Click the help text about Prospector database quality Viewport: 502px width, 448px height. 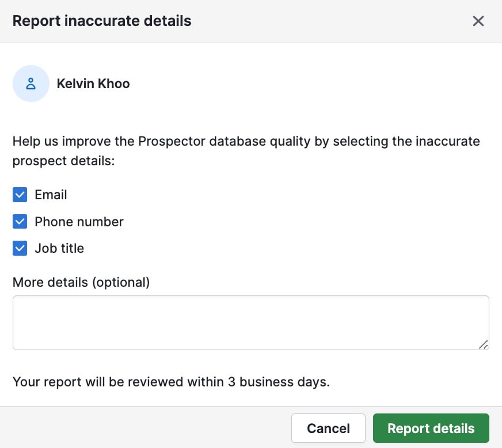point(246,151)
